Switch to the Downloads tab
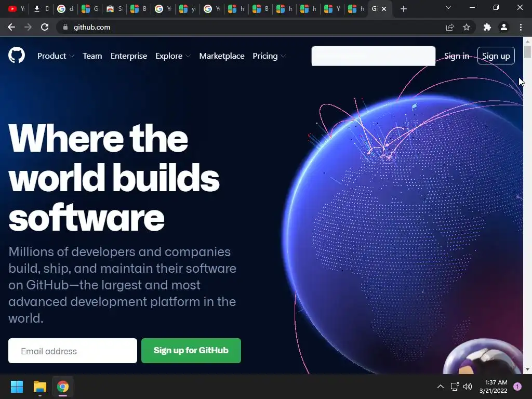 [41, 9]
